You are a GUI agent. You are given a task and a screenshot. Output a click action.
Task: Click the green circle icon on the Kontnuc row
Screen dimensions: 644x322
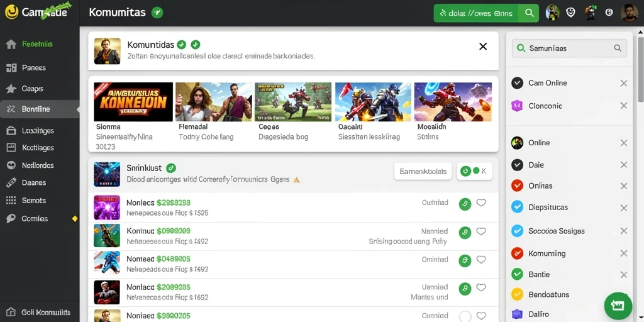coord(465,232)
